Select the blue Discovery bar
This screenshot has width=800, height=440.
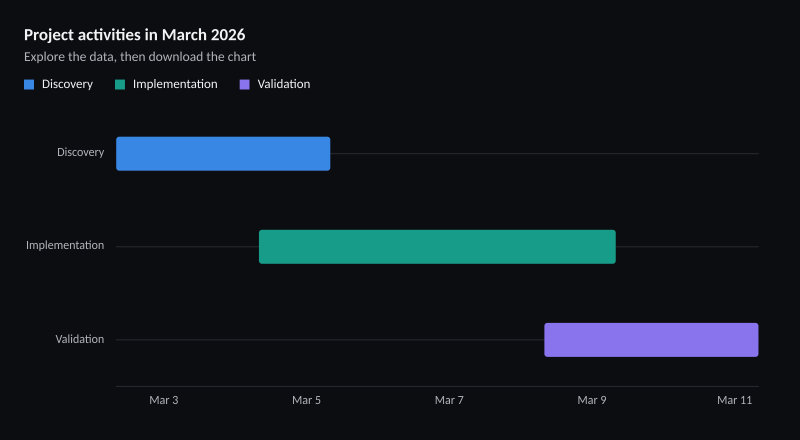pos(223,154)
